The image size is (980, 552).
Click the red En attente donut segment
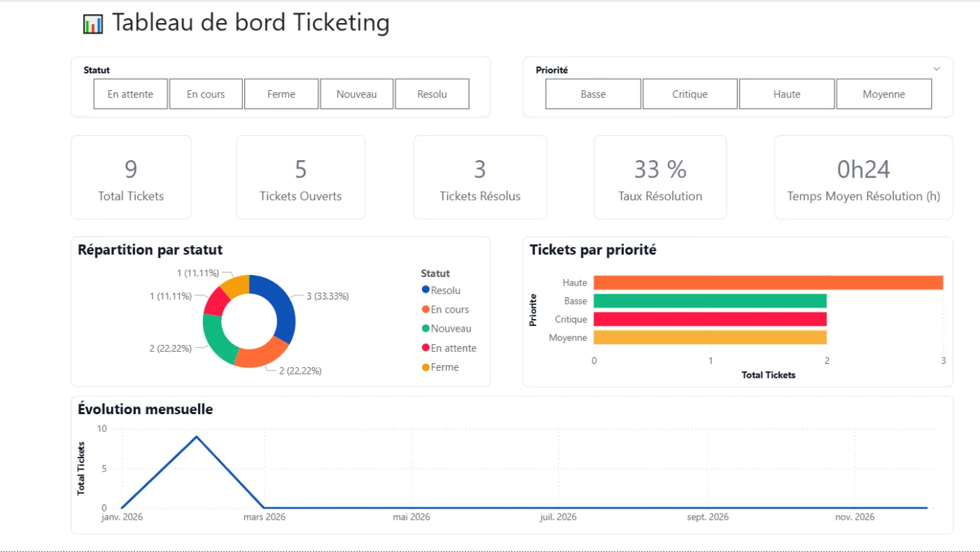tap(216, 301)
